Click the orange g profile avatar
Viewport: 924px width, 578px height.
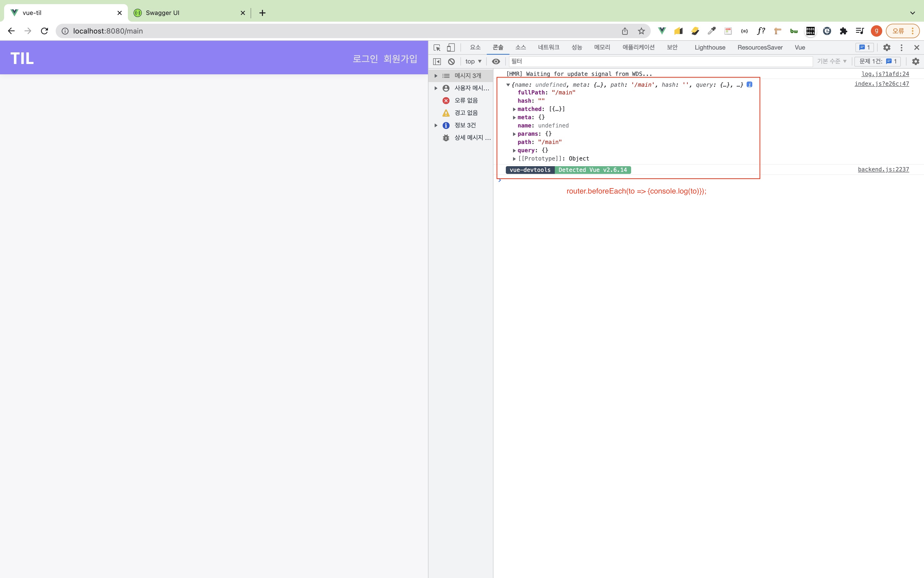tap(876, 31)
